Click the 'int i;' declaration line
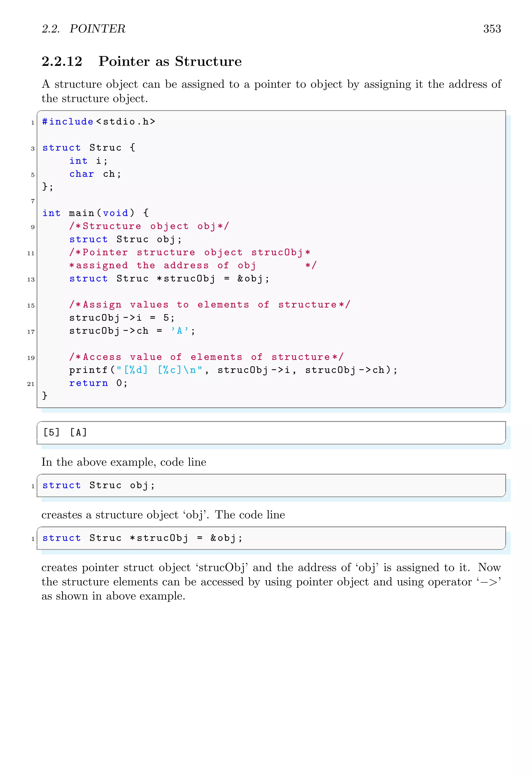 point(89,161)
